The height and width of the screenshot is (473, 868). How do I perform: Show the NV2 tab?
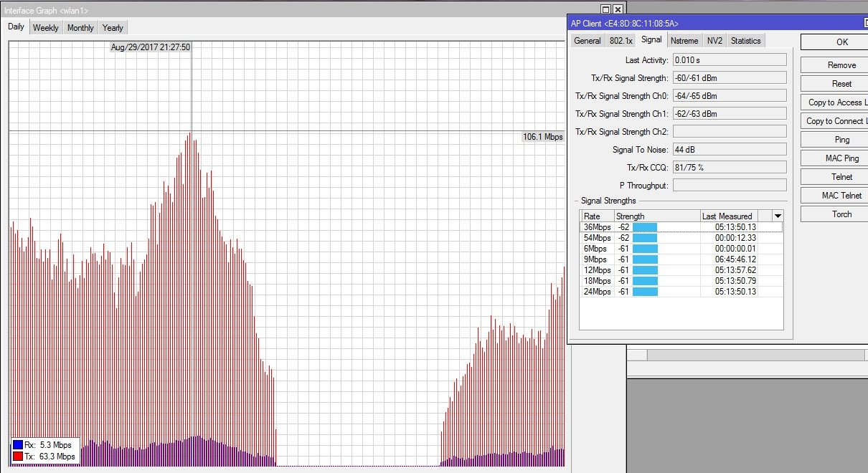(x=714, y=41)
